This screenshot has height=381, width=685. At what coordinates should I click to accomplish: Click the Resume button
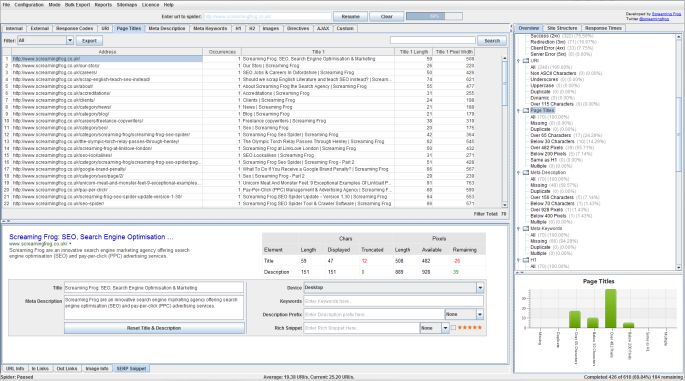coord(350,17)
